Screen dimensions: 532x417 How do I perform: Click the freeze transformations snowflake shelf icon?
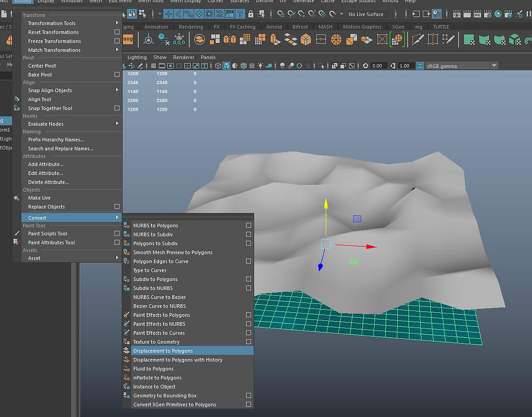(179, 39)
